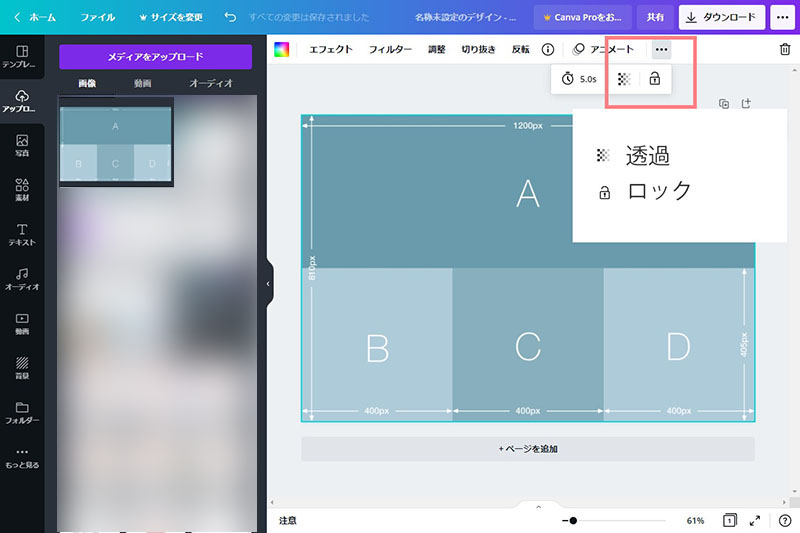
Task: Click the ダウンロード button
Action: click(x=722, y=17)
